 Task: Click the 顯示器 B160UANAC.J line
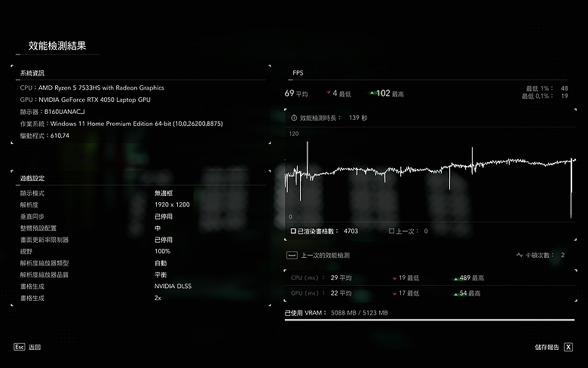tap(52, 112)
